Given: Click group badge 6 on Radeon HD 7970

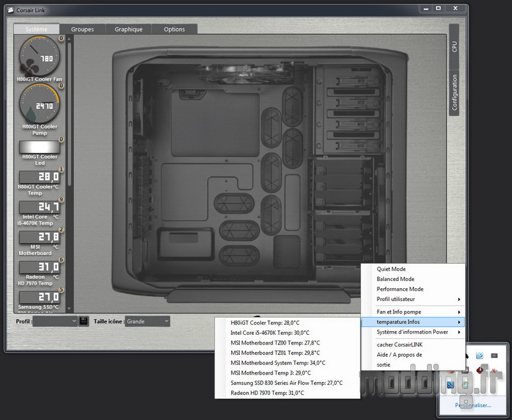Looking at the screenshot, I should [x=61, y=260].
